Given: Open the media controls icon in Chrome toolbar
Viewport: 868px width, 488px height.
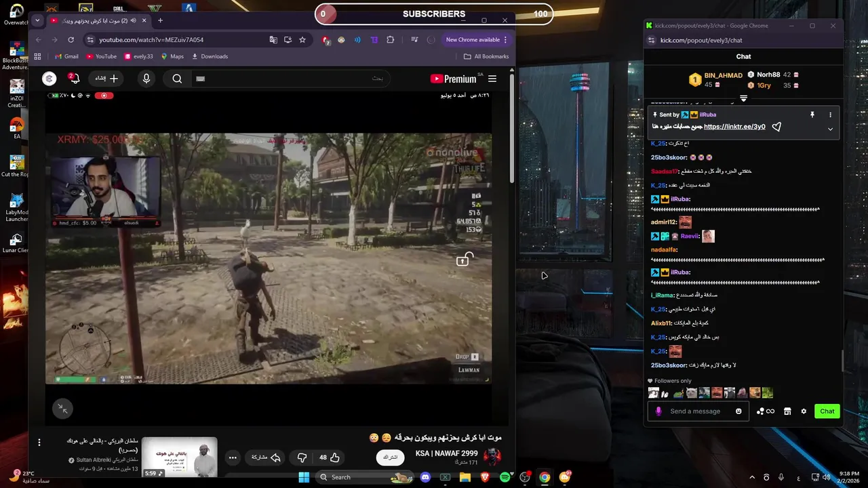Looking at the screenshot, I should tap(415, 40).
